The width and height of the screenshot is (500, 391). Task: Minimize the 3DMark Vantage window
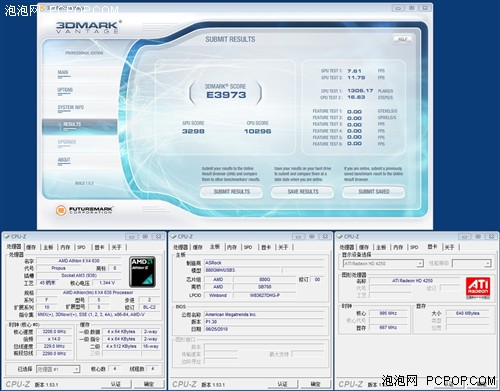tap(398, 8)
